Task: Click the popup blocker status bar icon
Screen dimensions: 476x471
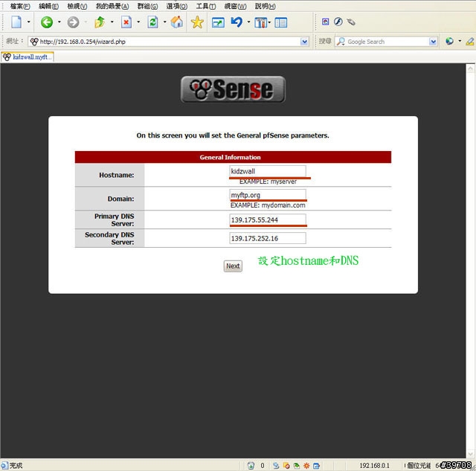Action: tap(286, 466)
